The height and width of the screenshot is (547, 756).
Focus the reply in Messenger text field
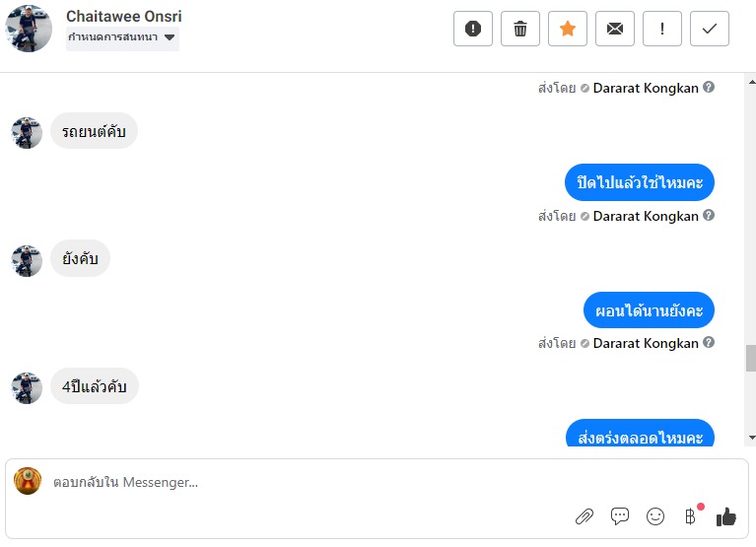coord(296,483)
